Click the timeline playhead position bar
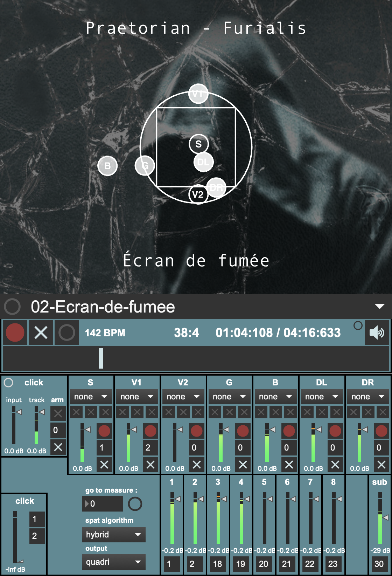 coord(101,358)
